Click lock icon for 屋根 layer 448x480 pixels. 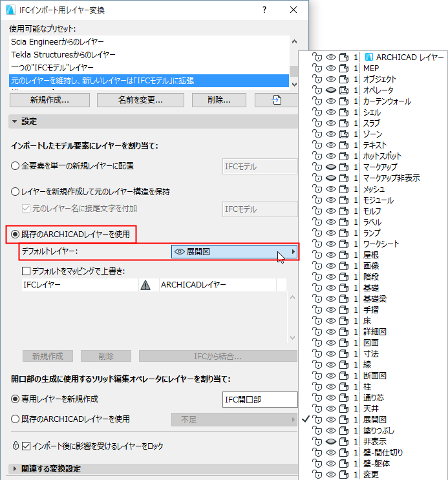click(317, 255)
